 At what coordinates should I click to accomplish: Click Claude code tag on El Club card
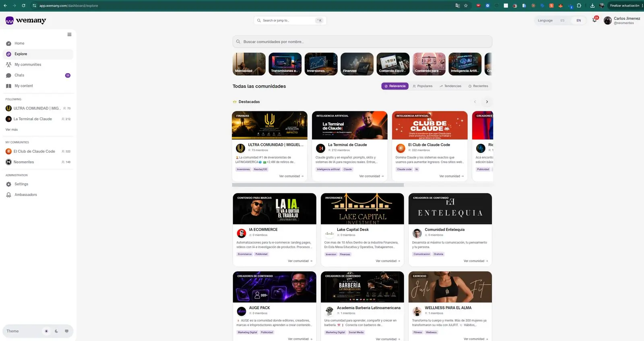tap(404, 169)
